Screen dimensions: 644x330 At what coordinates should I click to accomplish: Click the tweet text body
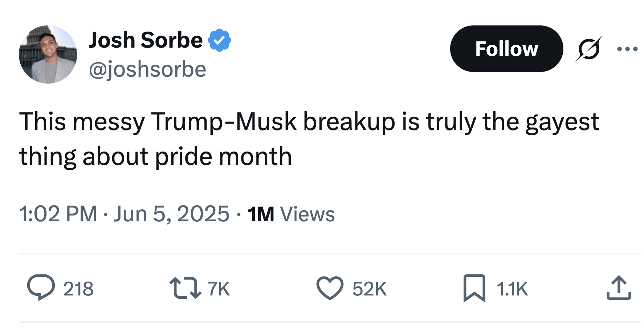[309, 139]
